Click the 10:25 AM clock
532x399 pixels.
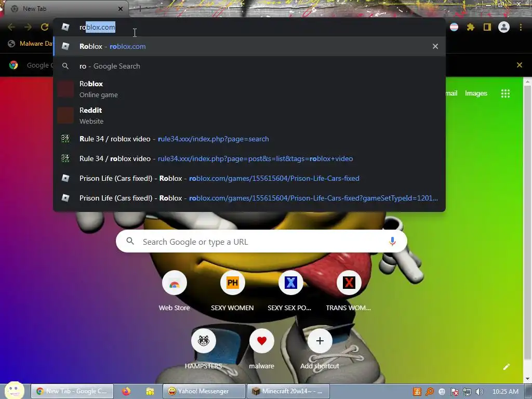pyautogui.click(x=506, y=392)
